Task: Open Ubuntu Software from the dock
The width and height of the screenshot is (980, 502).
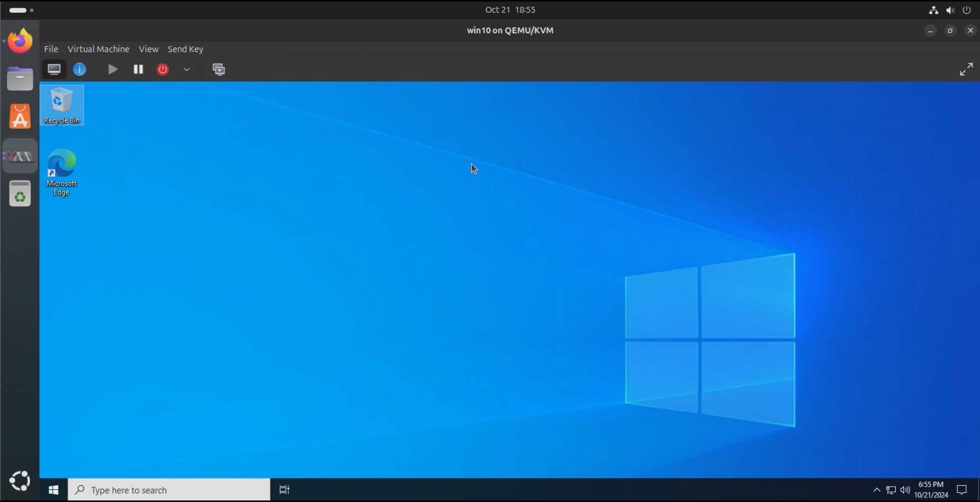Action: pos(20,117)
